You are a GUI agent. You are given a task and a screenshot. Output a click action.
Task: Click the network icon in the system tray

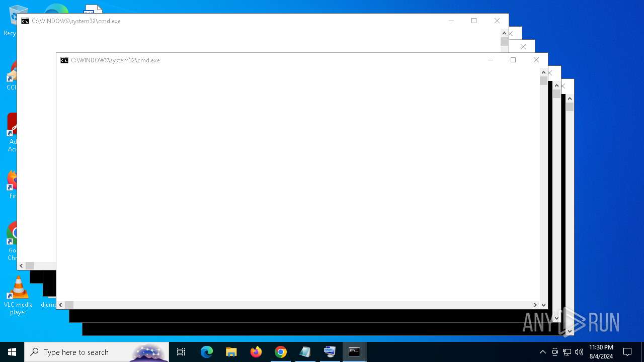click(x=567, y=352)
